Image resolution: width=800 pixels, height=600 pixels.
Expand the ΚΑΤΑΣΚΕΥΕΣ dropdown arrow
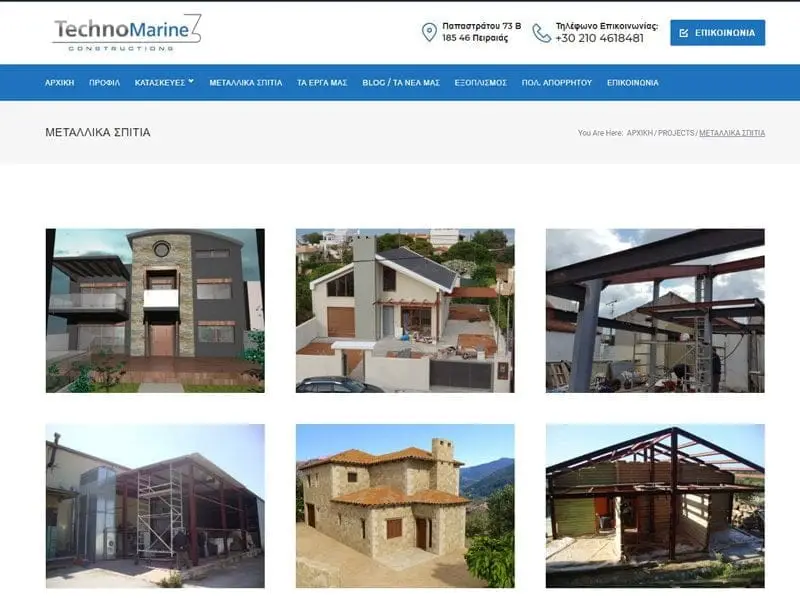(191, 81)
